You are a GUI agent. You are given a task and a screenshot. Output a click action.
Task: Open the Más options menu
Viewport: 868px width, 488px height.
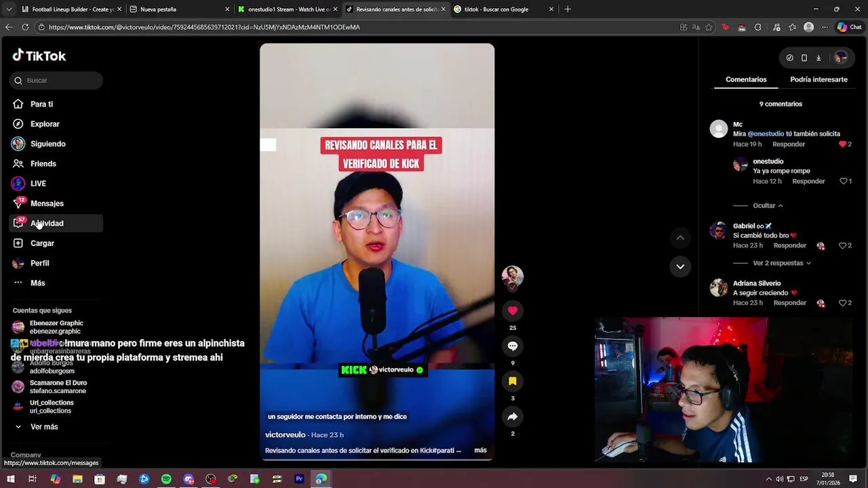coord(56,283)
